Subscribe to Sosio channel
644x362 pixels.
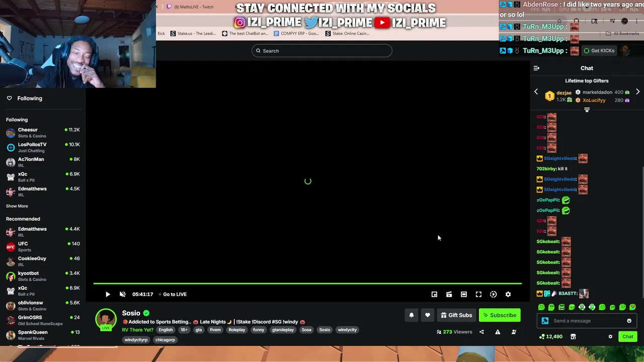point(500,315)
